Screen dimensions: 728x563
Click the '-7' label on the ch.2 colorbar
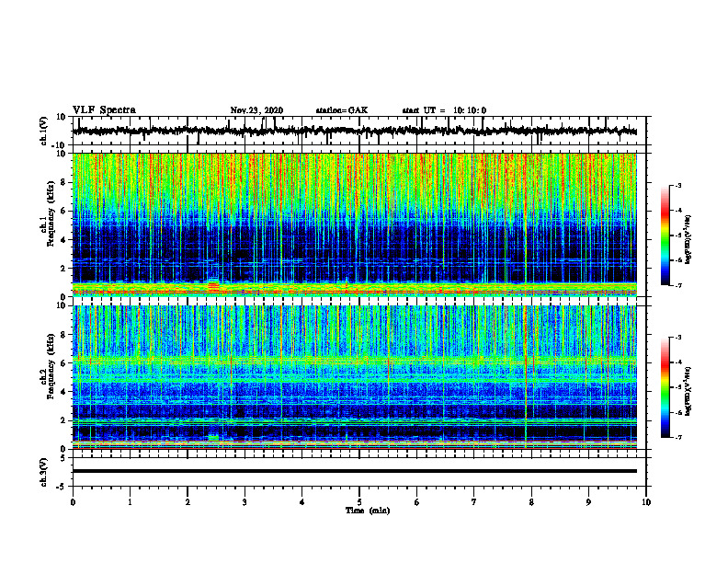pos(678,437)
